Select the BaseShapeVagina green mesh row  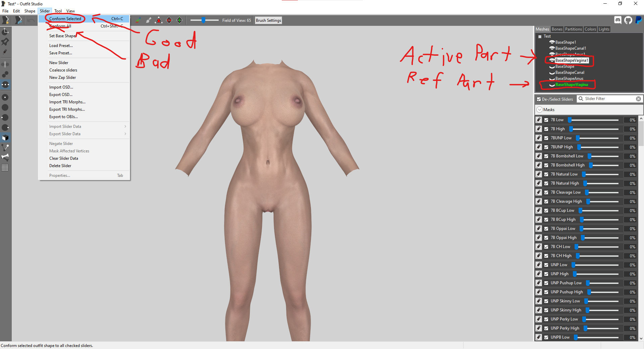tap(572, 85)
